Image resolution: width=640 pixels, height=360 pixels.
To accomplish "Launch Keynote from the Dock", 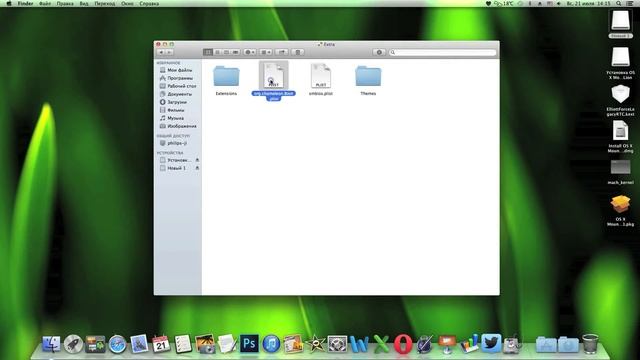I will (447, 344).
